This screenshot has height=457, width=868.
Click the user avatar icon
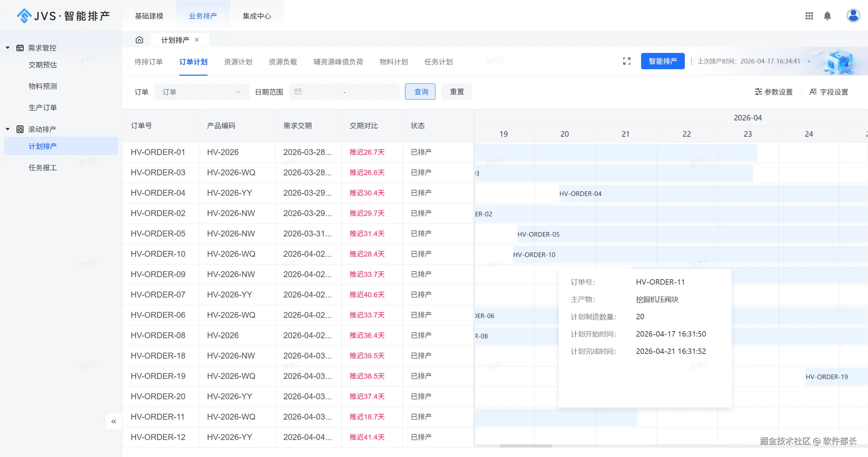pyautogui.click(x=853, y=16)
